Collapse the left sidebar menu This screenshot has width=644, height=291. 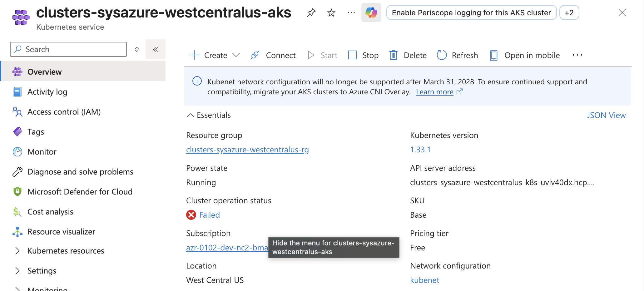click(x=155, y=49)
